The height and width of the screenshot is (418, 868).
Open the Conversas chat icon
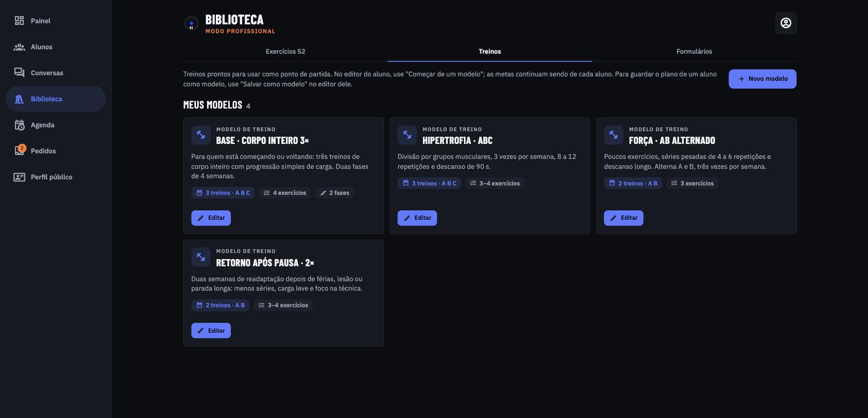click(19, 73)
